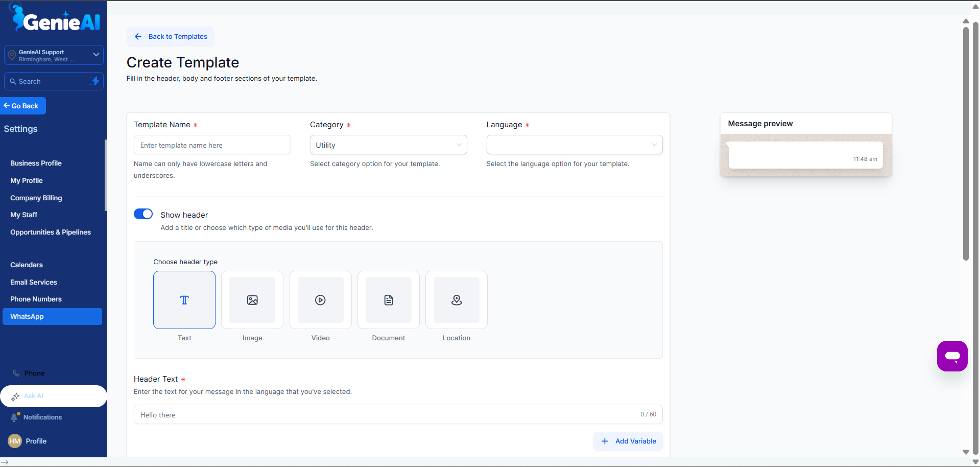
Task: Select the Location header type
Action: [456, 300]
